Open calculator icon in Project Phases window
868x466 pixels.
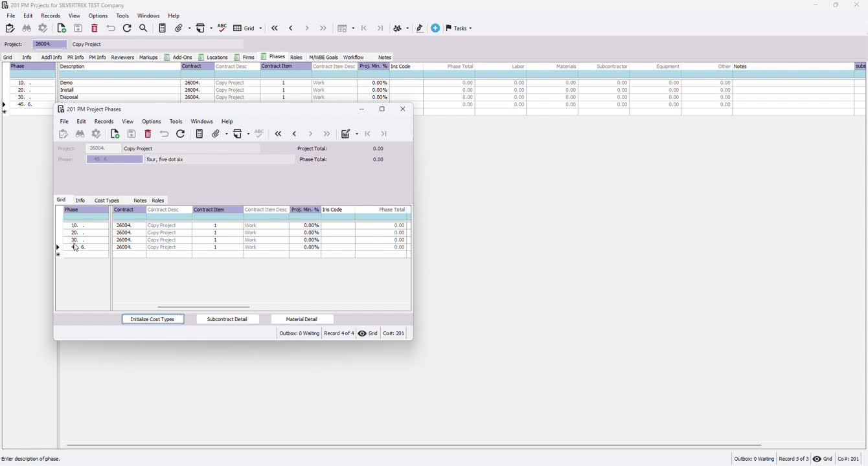coord(200,134)
